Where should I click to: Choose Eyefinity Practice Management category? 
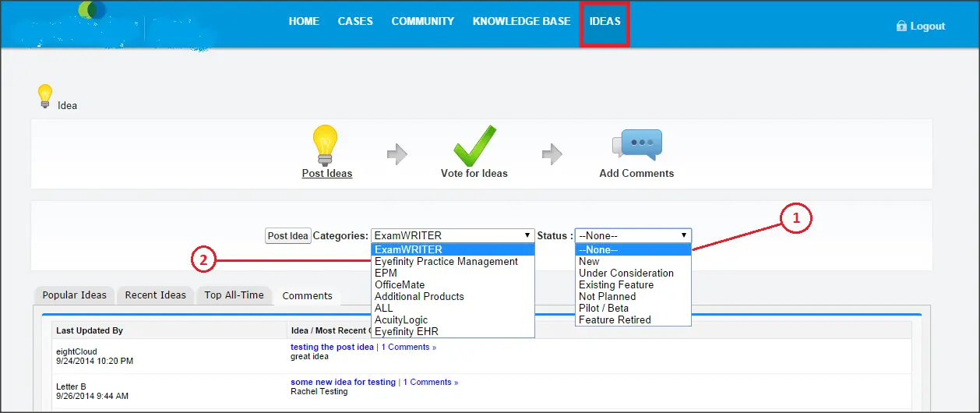pyautogui.click(x=453, y=261)
